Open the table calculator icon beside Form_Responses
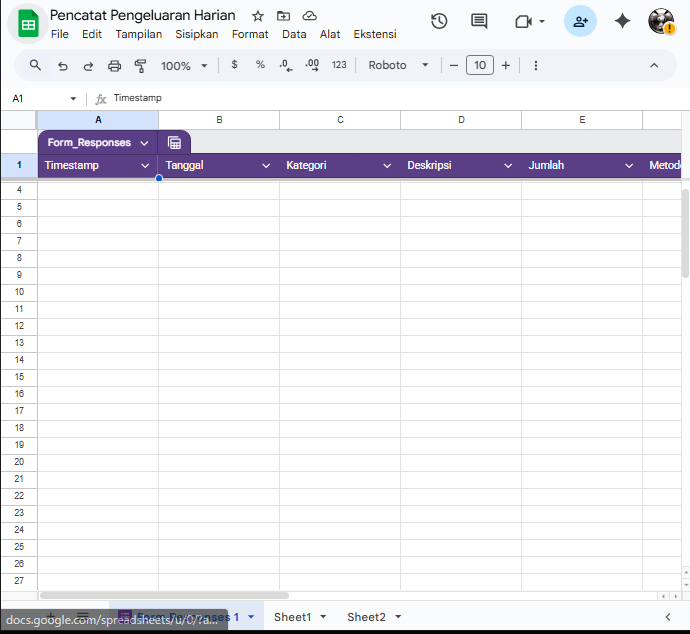Image resolution: width=690 pixels, height=634 pixels. (x=174, y=143)
